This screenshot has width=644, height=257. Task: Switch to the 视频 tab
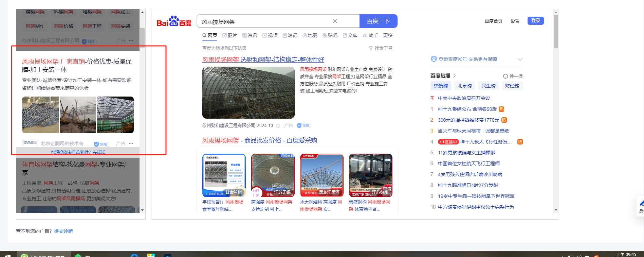270,35
